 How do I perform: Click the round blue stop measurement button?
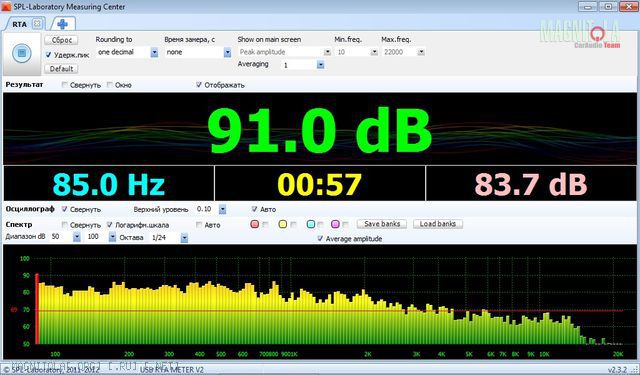pos(22,53)
